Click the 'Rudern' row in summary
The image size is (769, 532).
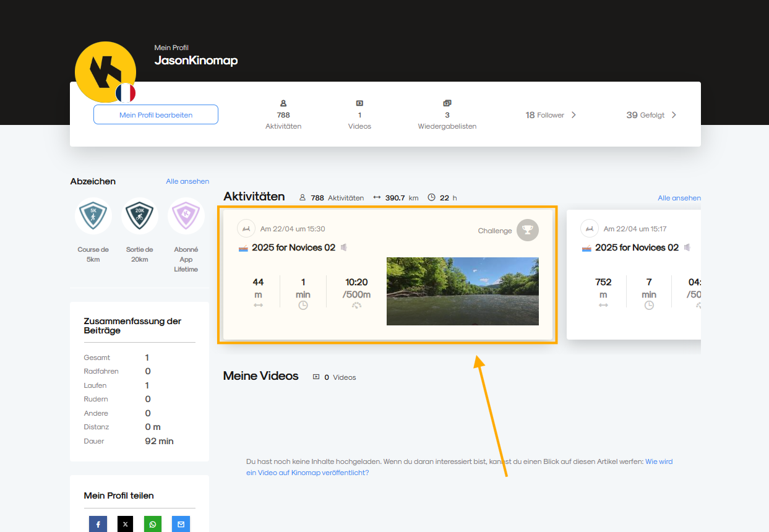117,399
